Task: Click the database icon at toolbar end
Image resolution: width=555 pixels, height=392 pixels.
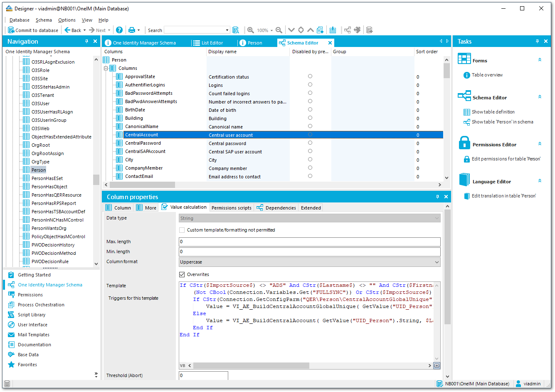Action: click(369, 30)
